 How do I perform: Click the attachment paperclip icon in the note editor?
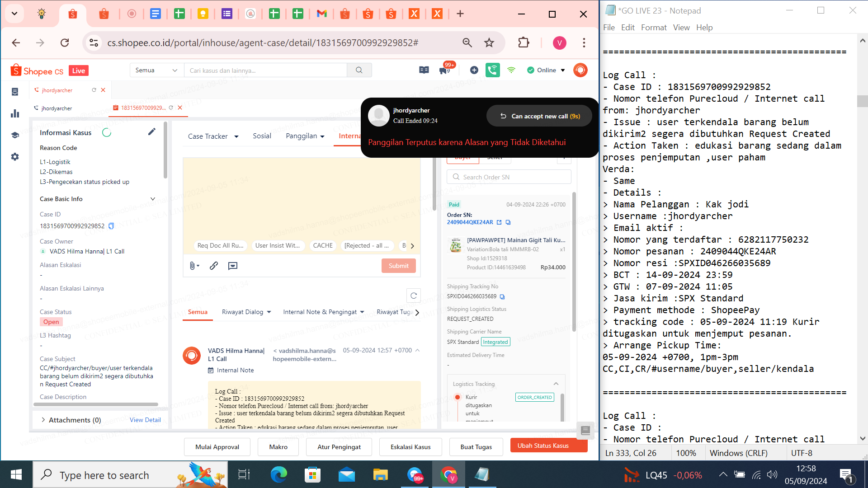(193, 266)
